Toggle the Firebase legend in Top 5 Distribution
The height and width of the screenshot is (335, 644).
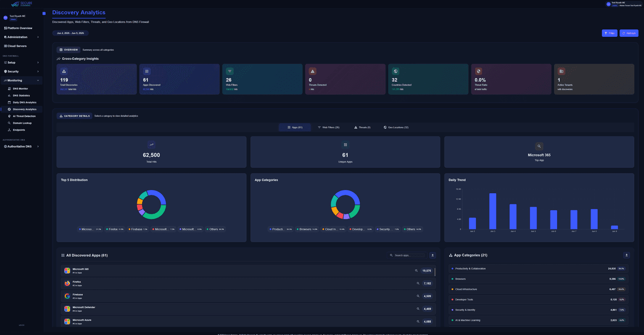[x=138, y=229]
